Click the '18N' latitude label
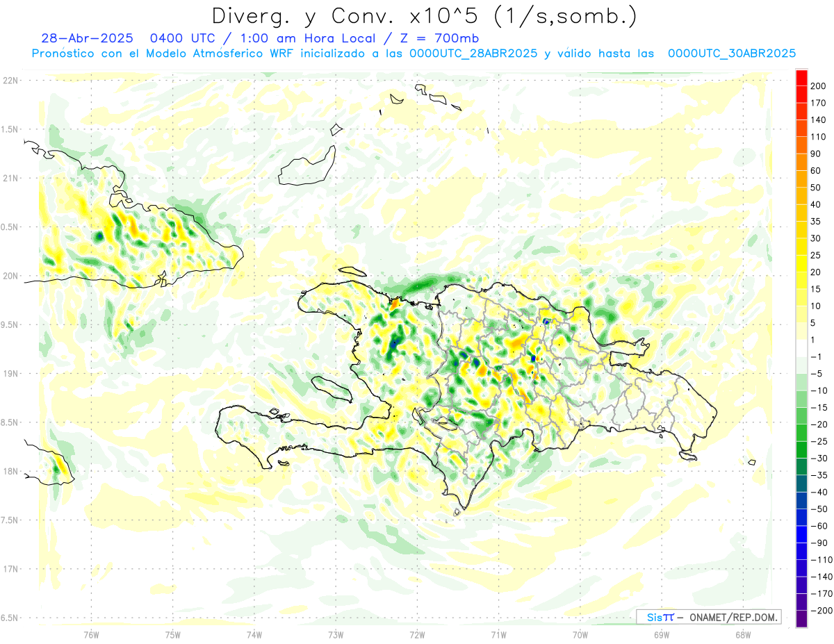 coord(10,471)
